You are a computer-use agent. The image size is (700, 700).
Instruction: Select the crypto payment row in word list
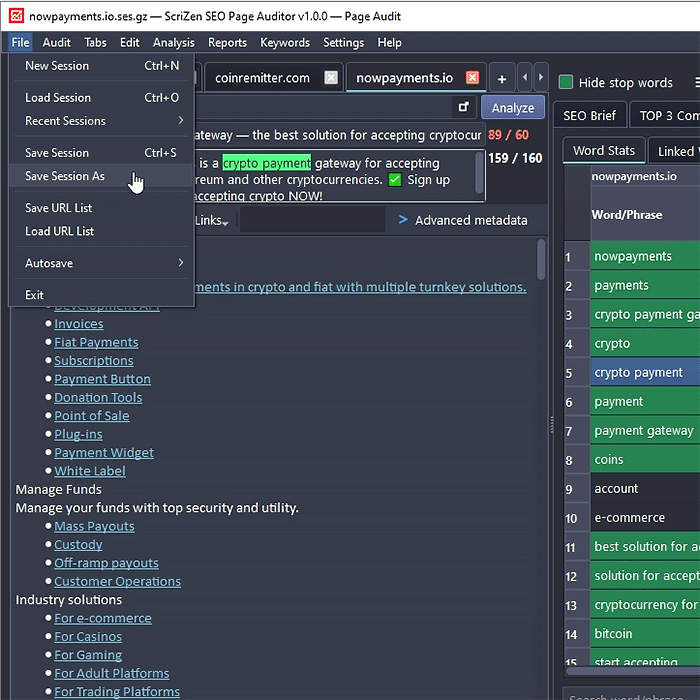[638, 372]
